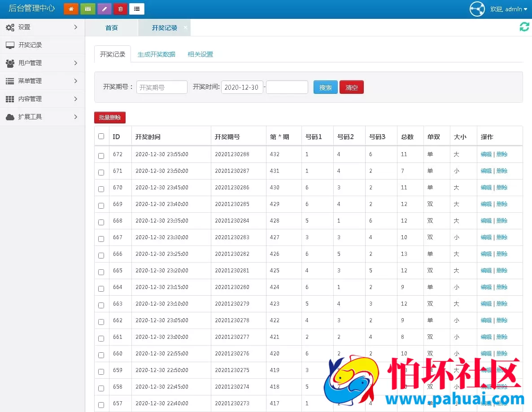Expand the 用户管理 sidebar section
Screen dimensions: 532x412
click(42, 63)
